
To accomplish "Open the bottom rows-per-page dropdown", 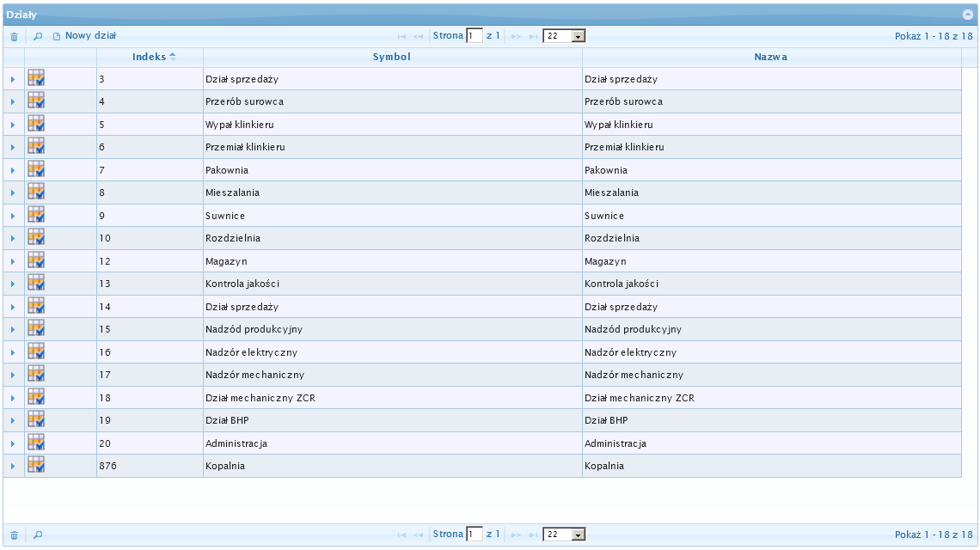I will tap(565, 535).
